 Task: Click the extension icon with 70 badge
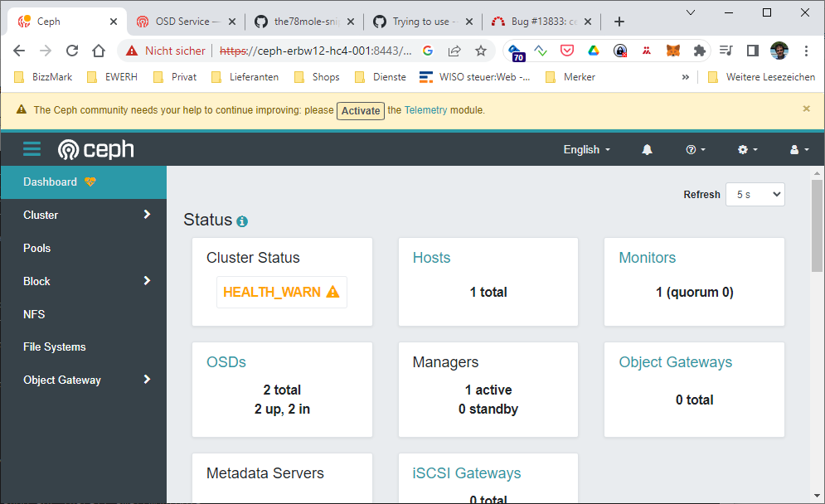(x=517, y=52)
